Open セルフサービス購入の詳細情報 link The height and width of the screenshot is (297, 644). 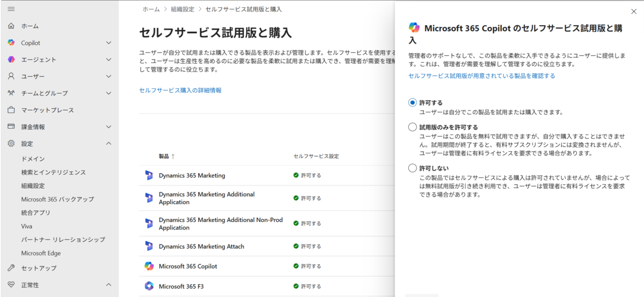[x=180, y=90]
